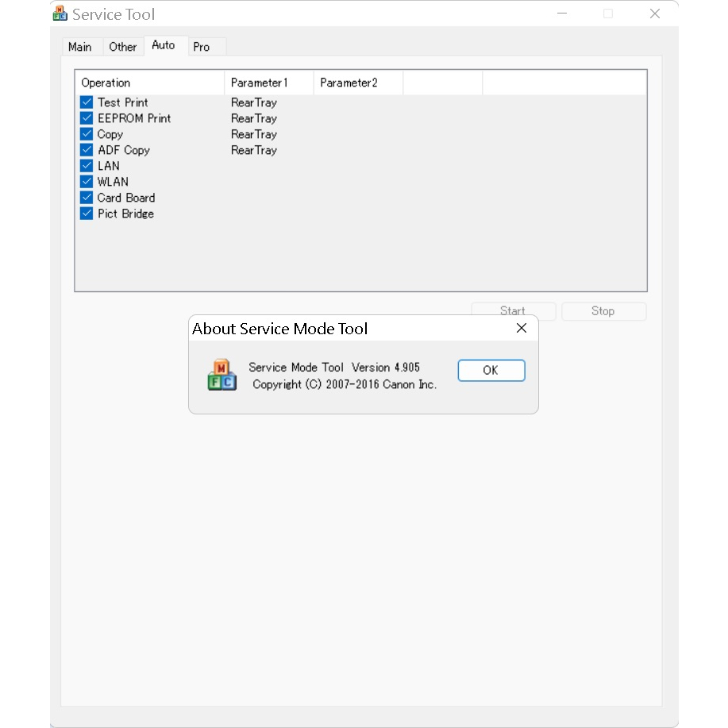Image resolution: width=728 pixels, height=728 pixels.
Task: Select the EEPROM Print row label
Action: coord(134,118)
